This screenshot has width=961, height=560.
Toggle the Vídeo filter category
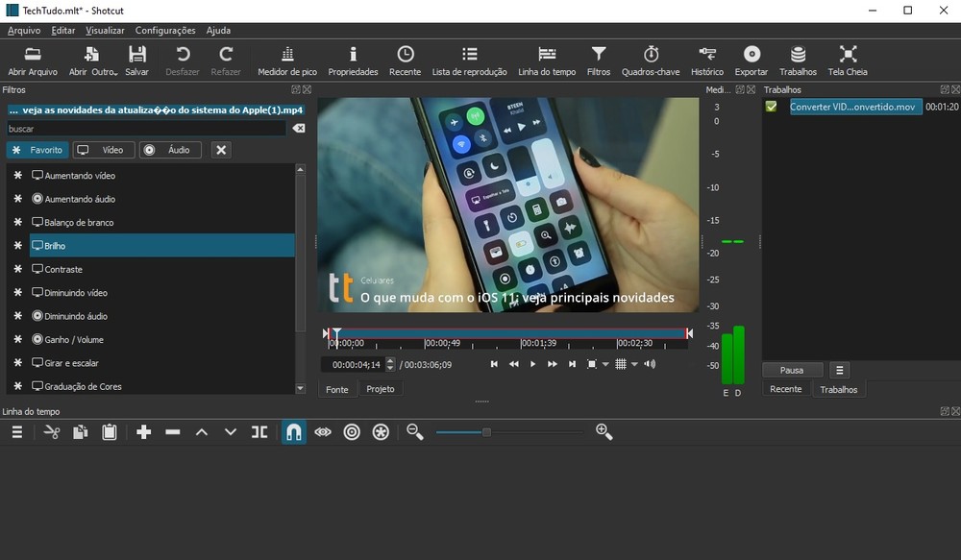point(102,149)
